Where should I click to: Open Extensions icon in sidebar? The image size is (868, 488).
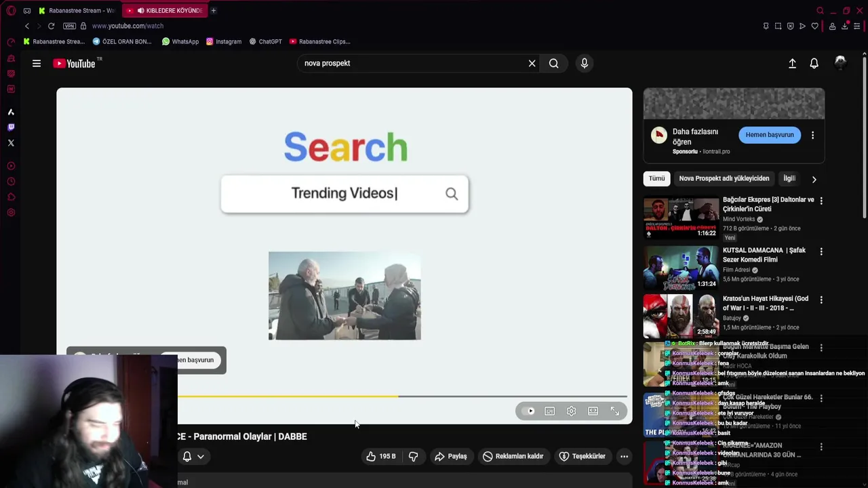11,197
